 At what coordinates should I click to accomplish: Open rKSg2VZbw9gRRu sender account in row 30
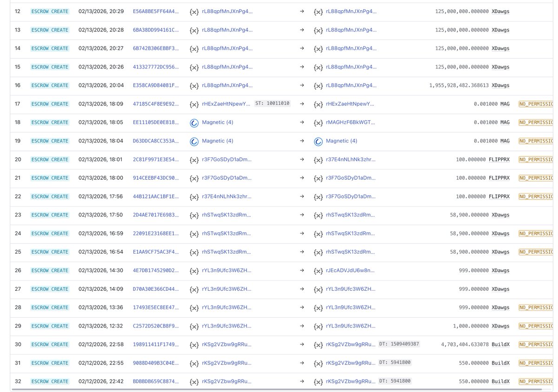point(227,344)
